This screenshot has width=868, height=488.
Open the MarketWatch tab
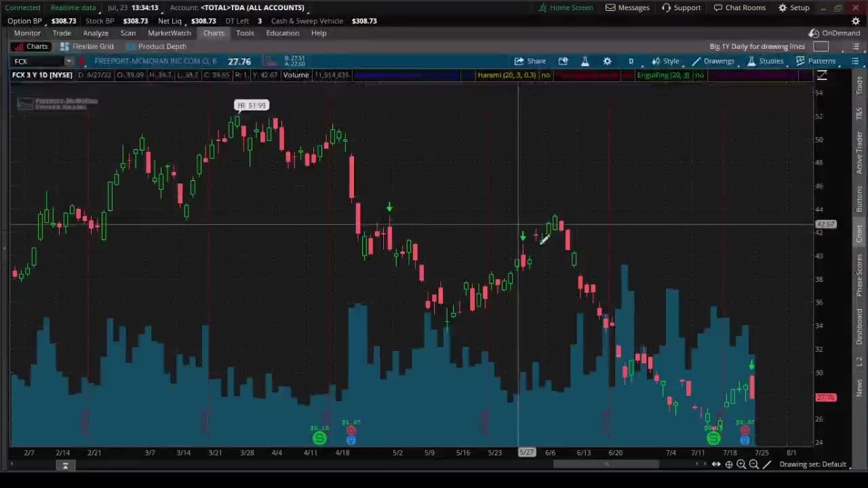pos(170,33)
